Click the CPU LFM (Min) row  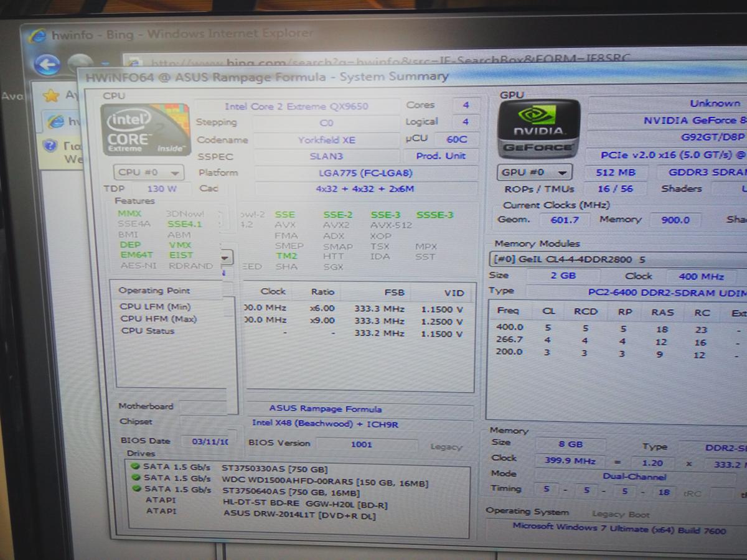291,309
